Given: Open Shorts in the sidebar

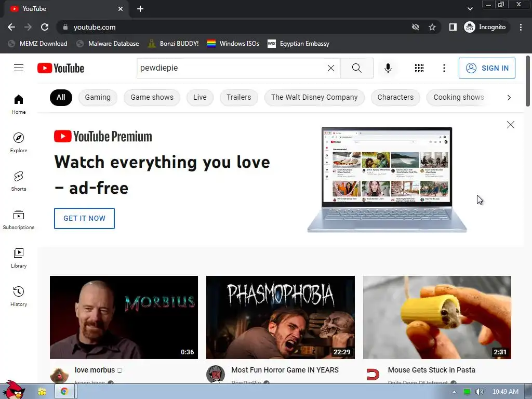Looking at the screenshot, I should tap(19, 181).
